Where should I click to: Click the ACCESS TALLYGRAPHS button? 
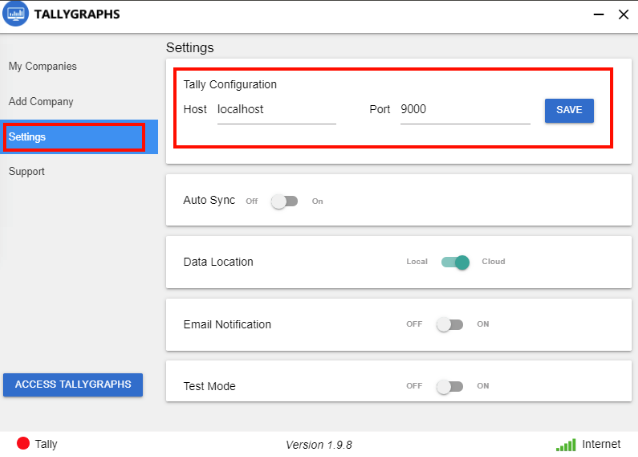[x=73, y=385]
